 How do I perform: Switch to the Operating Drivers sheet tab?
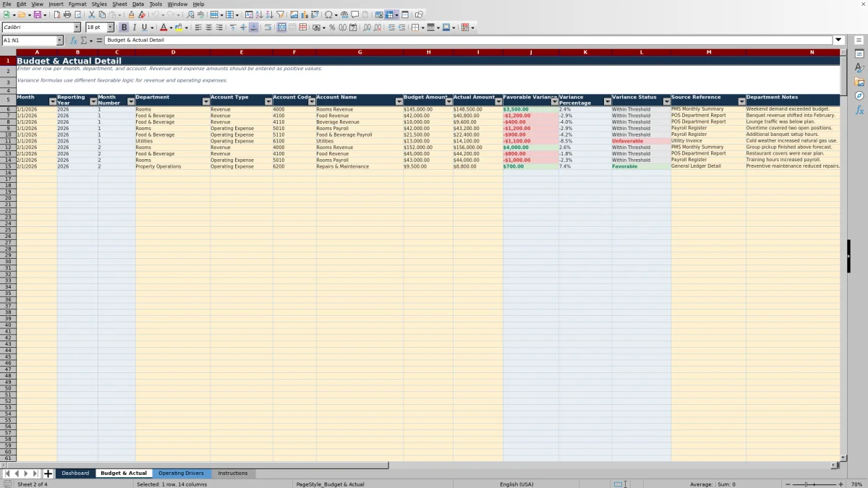(x=182, y=474)
